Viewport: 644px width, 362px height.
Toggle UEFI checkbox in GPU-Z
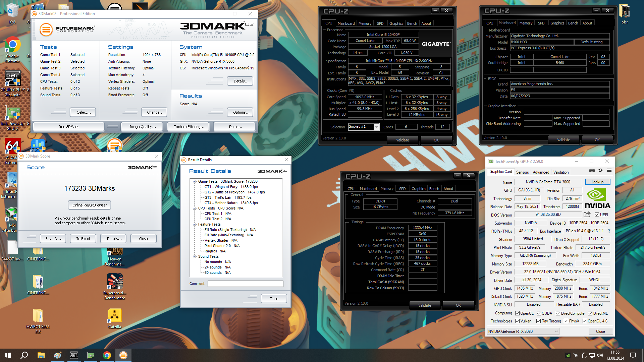tap(597, 215)
